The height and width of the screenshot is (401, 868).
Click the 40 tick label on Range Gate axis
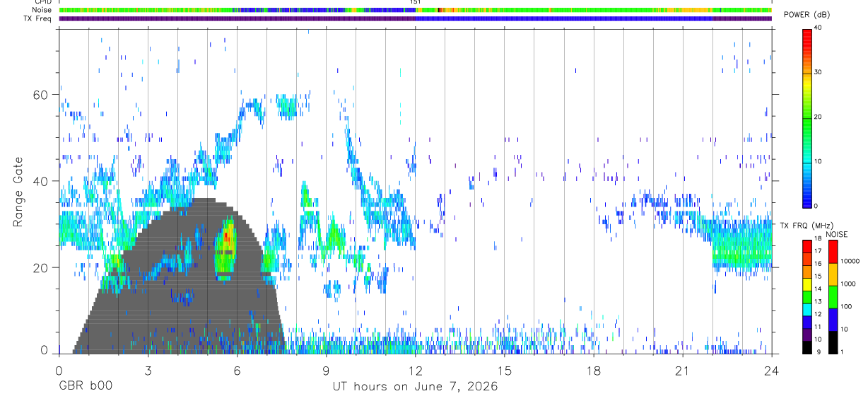(x=41, y=181)
